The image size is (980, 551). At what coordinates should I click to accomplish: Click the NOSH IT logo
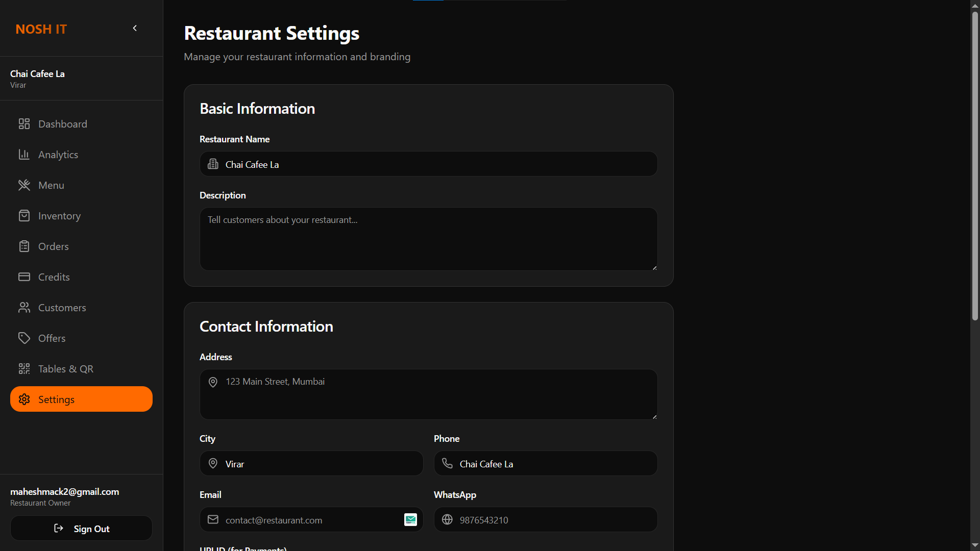[41, 29]
